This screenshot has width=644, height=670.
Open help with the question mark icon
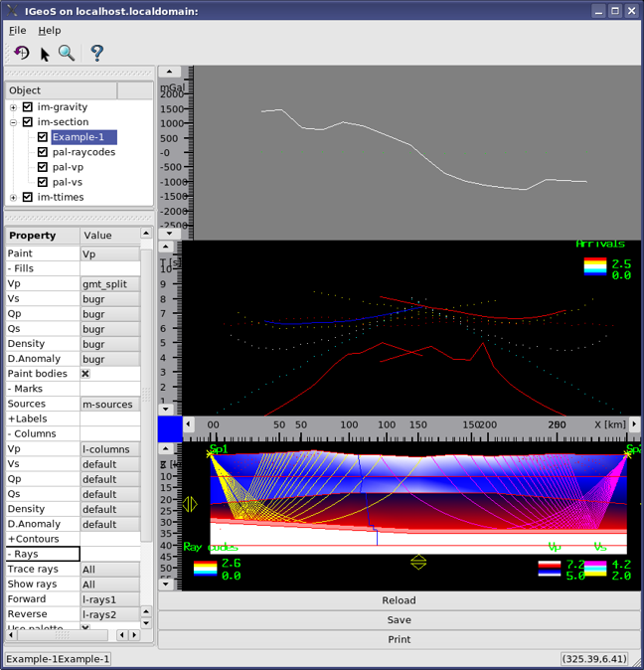[96, 53]
